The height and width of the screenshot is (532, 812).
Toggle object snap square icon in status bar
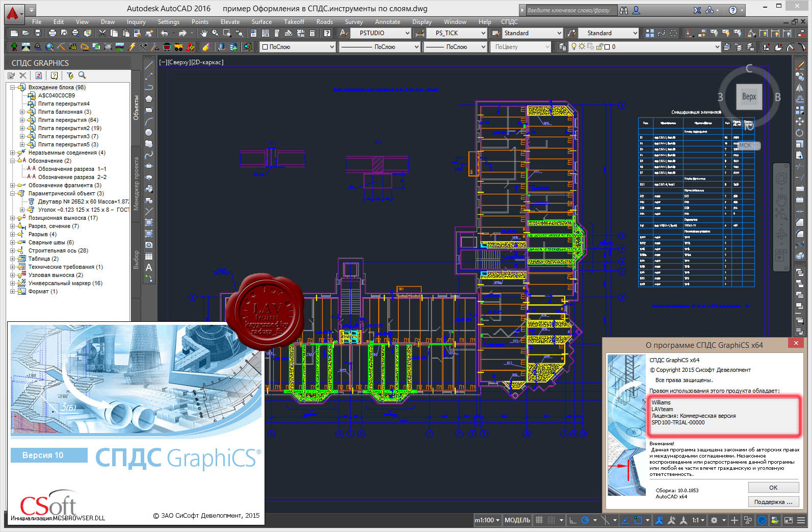tap(638, 520)
